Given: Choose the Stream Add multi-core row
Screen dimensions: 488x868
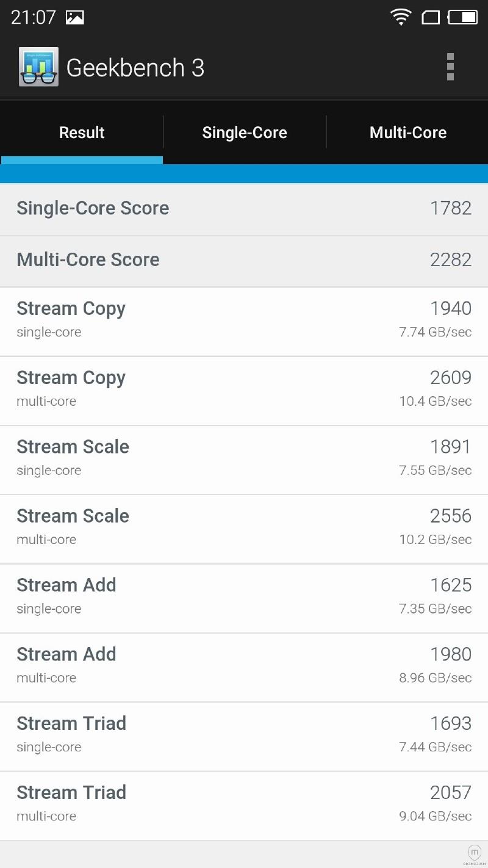Looking at the screenshot, I should tap(244, 667).
